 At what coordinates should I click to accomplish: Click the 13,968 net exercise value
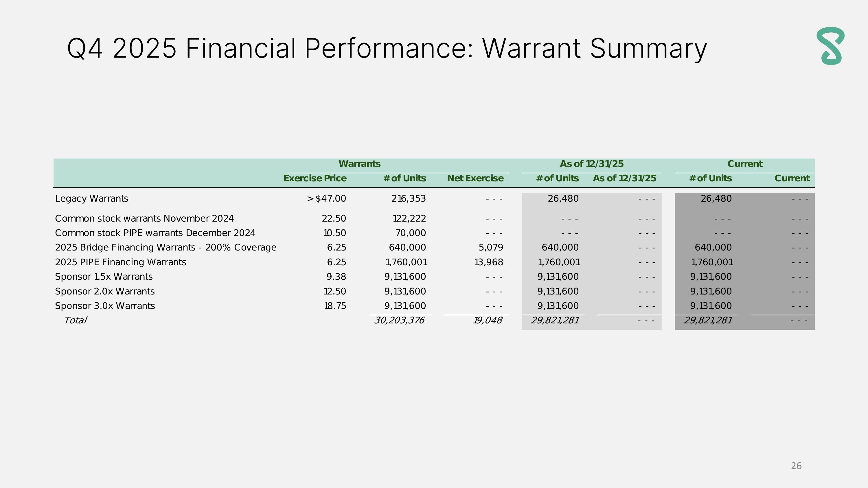489,262
